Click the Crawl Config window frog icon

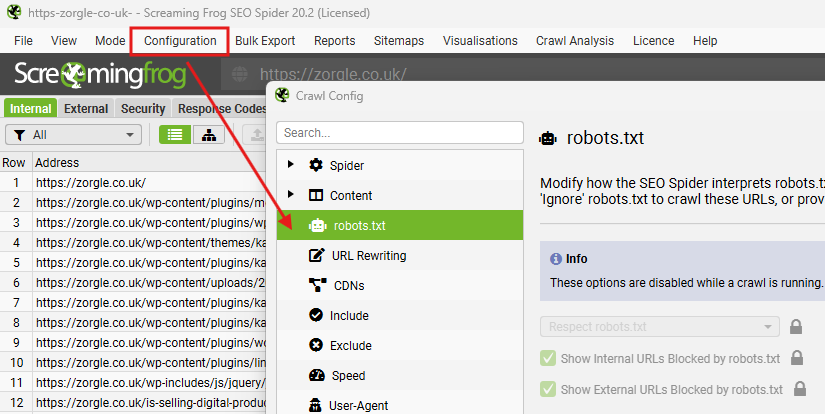tap(283, 95)
